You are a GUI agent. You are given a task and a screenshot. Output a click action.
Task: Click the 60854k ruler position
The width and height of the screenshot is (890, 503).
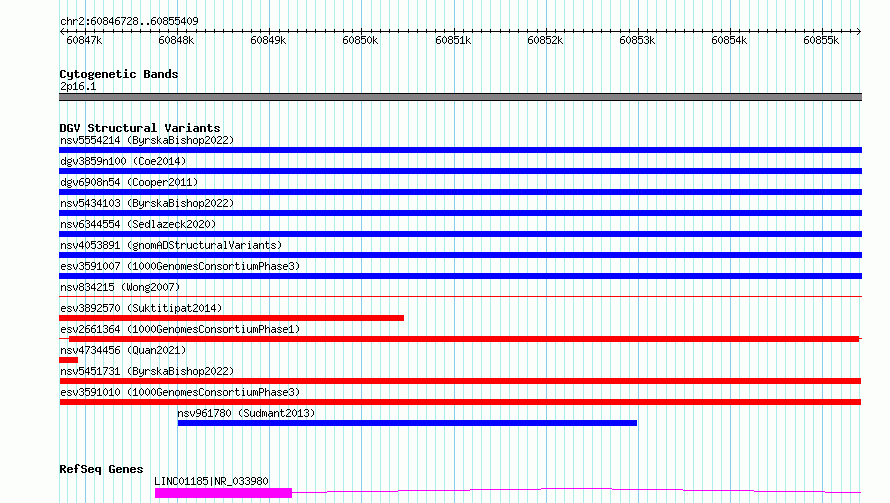729,40
